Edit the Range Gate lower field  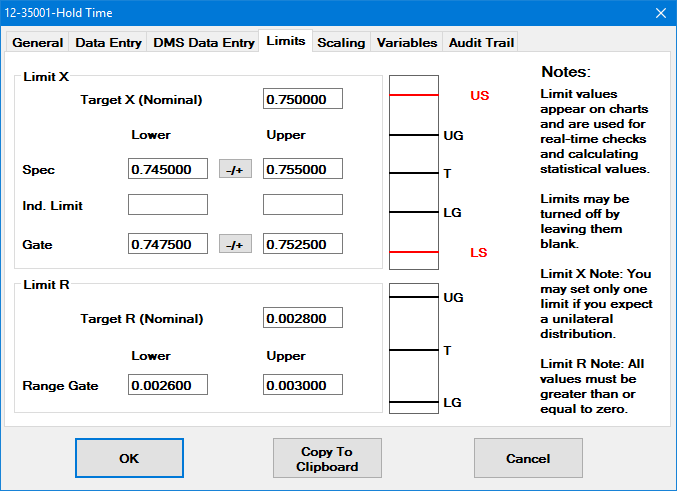[x=168, y=385]
